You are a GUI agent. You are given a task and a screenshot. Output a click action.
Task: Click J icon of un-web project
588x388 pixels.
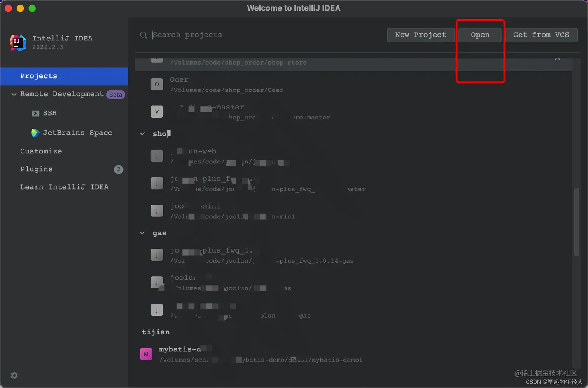(157, 156)
